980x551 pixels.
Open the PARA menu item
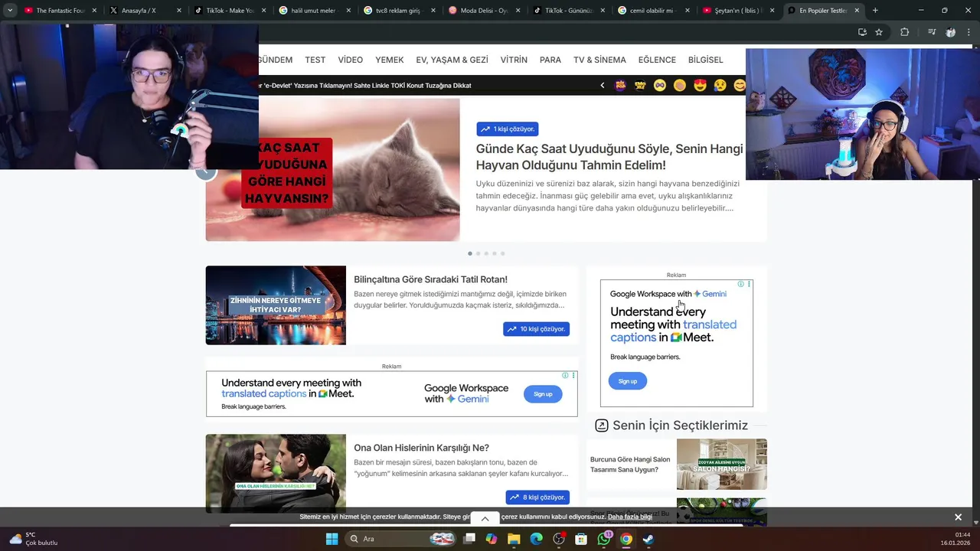click(x=550, y=60)
